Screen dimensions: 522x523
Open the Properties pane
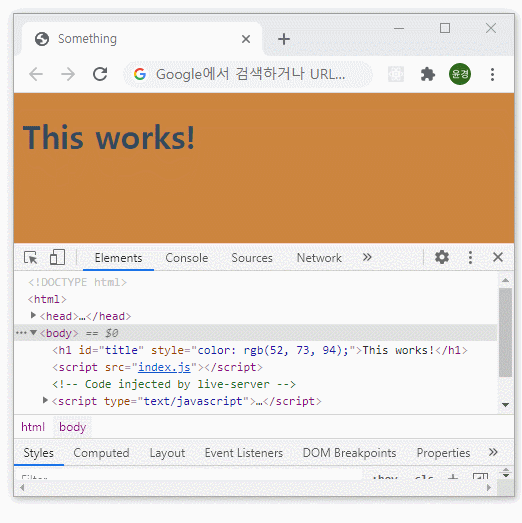443,453
